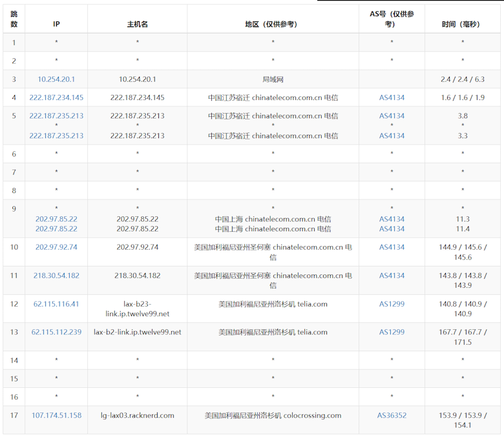Open the AS4134 link in hop 4
Image resolution: width=504 pixels, height=437 pixels.
tap(392, 97)
